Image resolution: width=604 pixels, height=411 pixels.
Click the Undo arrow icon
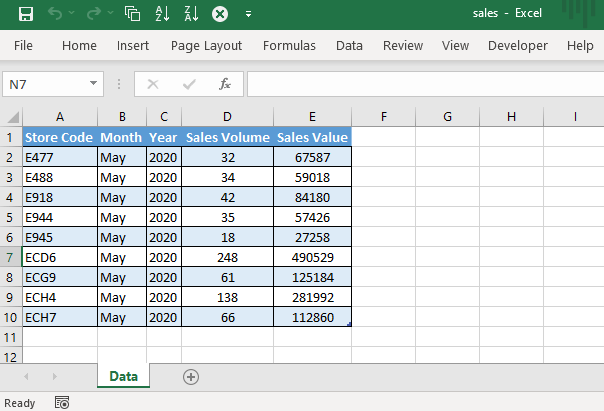(x=56, y=14)
